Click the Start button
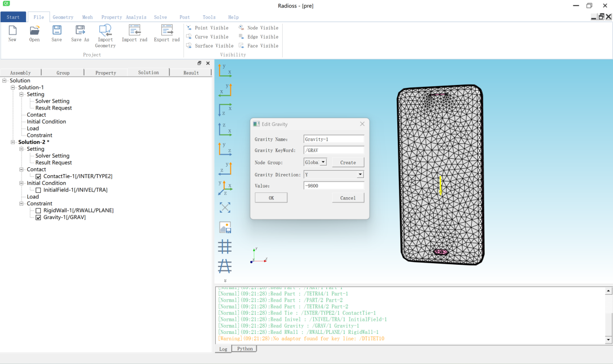 click(x=13, y=17)
